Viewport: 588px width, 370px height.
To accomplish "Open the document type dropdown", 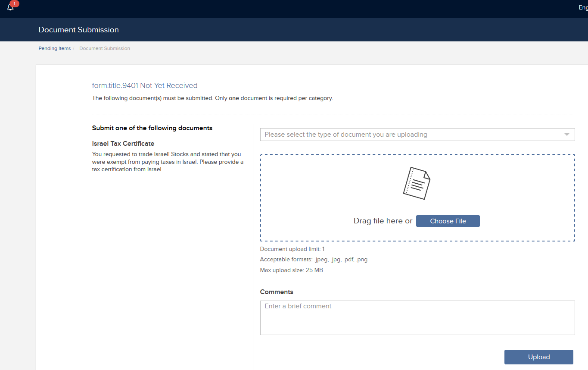I will point(417,135).
